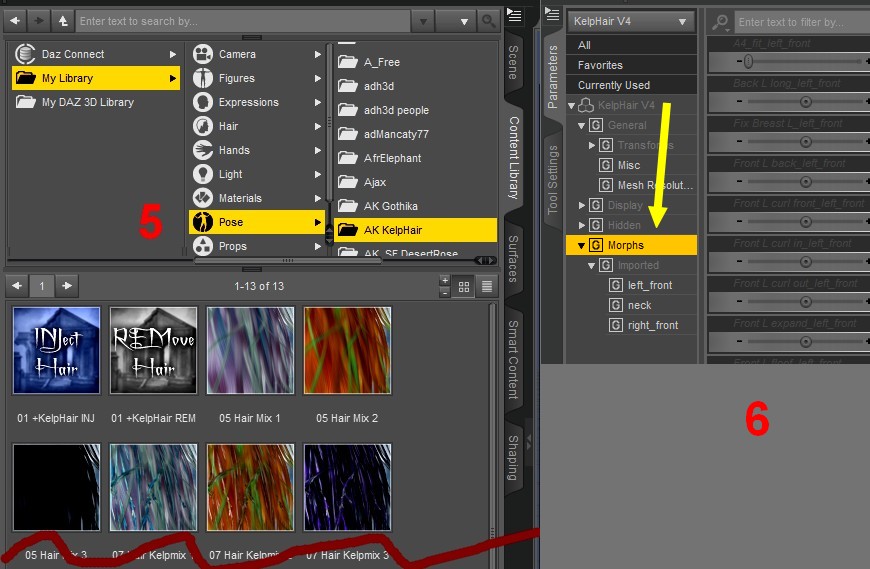Open the Parameters pane options menu icon
The height and width of the screenshot is (569, 870).
coord(552,14)
